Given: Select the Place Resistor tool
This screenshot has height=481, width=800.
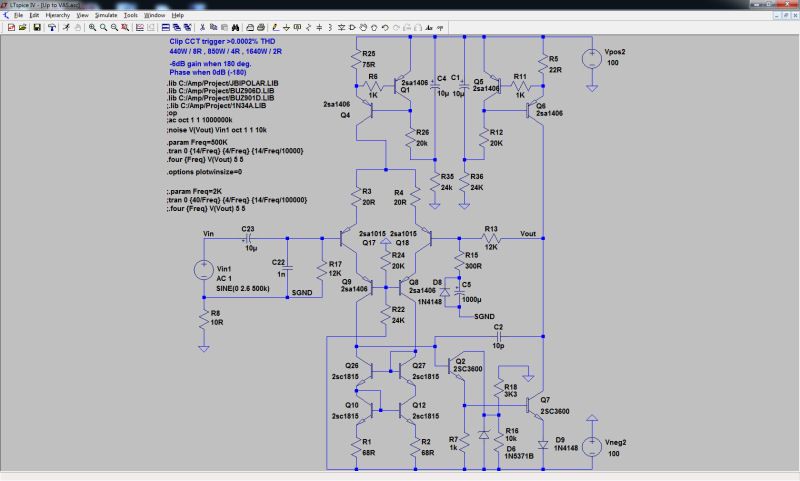Looking at the screenshot, I should pos(308,28).
